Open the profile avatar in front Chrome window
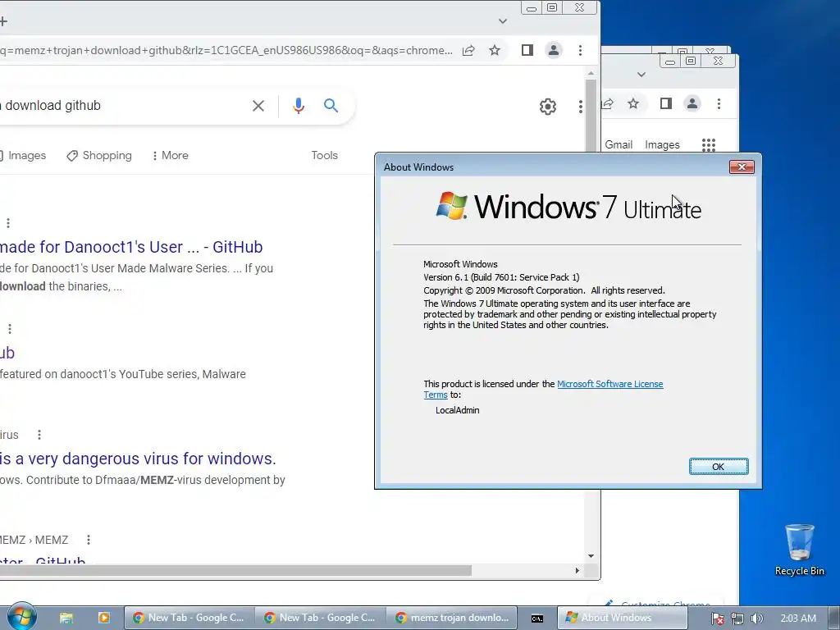Image resolution: width=840 pixels, height=630 pixels. (554, 50)
